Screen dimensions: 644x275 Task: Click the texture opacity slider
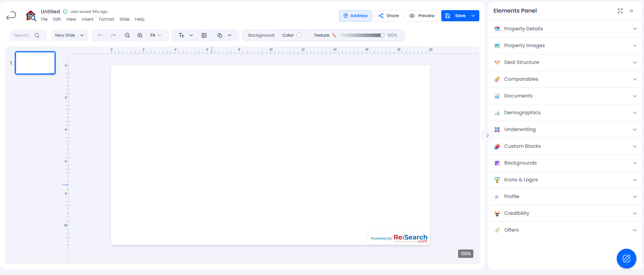(362, 35)
